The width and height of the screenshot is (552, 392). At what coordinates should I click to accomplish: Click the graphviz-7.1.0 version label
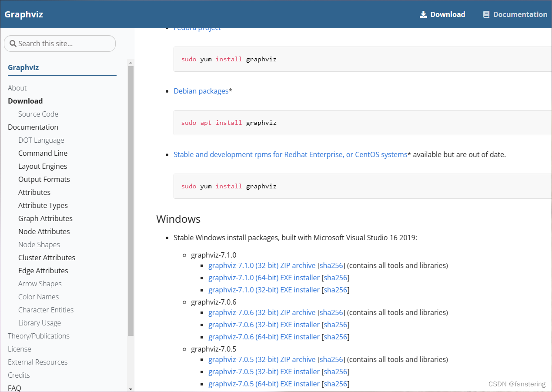pyautogui.click(x=214, y=255)
